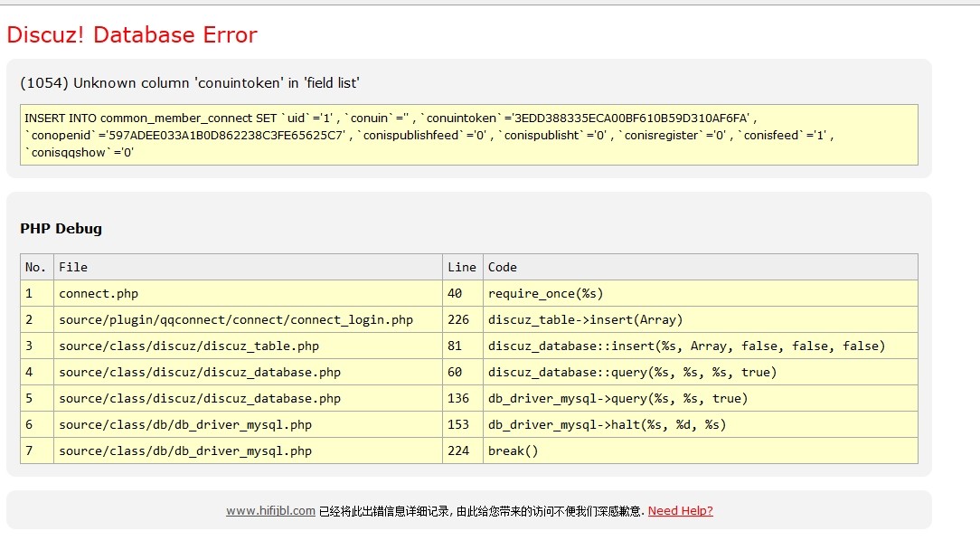Click inside the INSERT INTO SQL query box

point(468,135)
